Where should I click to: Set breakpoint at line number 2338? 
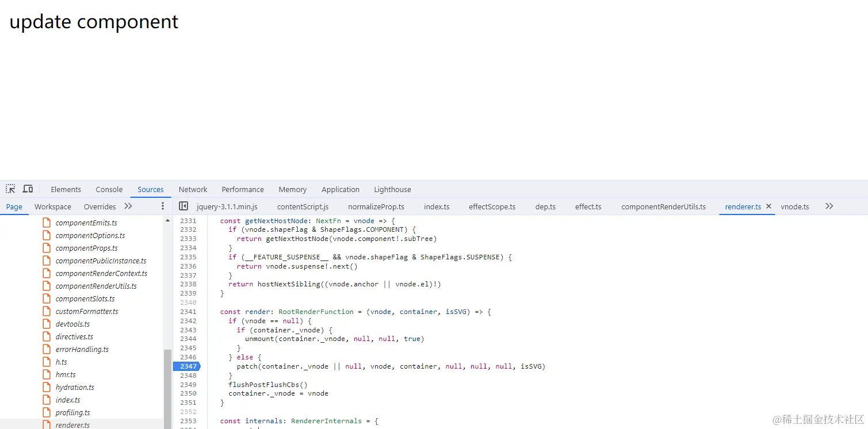[x=188, y=284]
